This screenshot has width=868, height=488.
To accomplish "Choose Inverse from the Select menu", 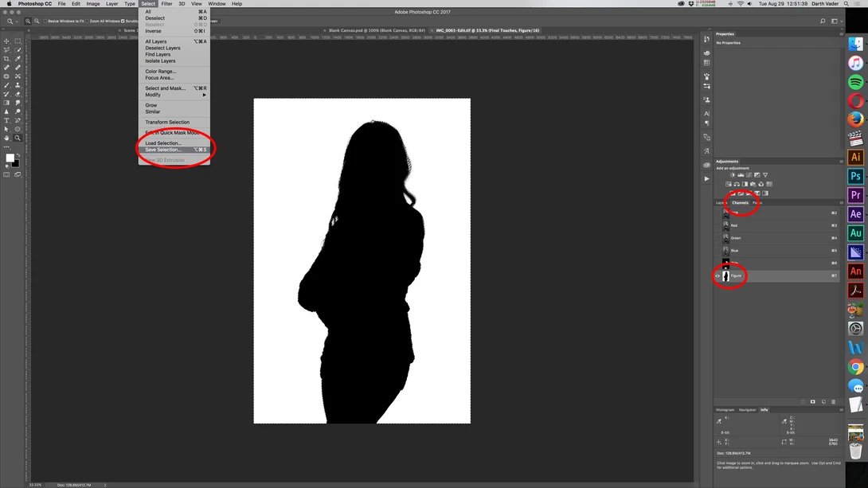I will pos(174,31).
